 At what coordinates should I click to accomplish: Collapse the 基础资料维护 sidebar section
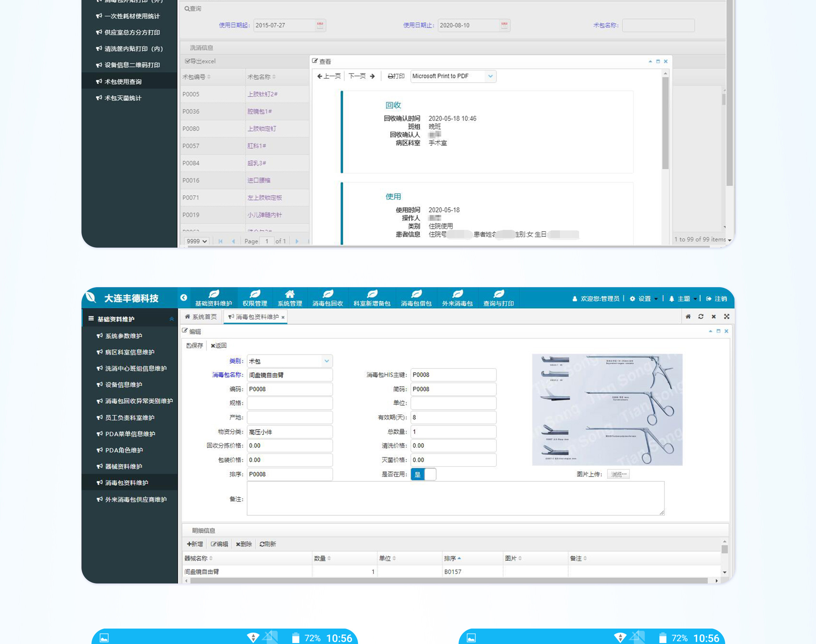[172, 319]
